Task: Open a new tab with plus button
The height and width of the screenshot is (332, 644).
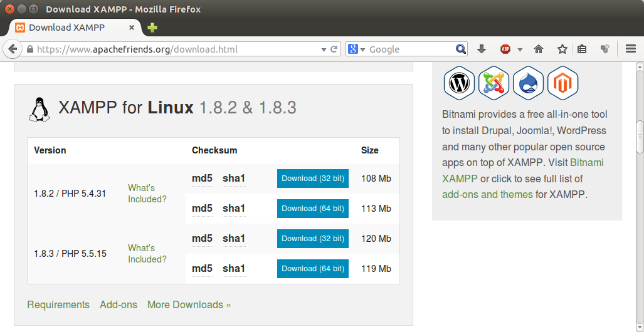Action: pyautogui.click(x=152, y=28)
